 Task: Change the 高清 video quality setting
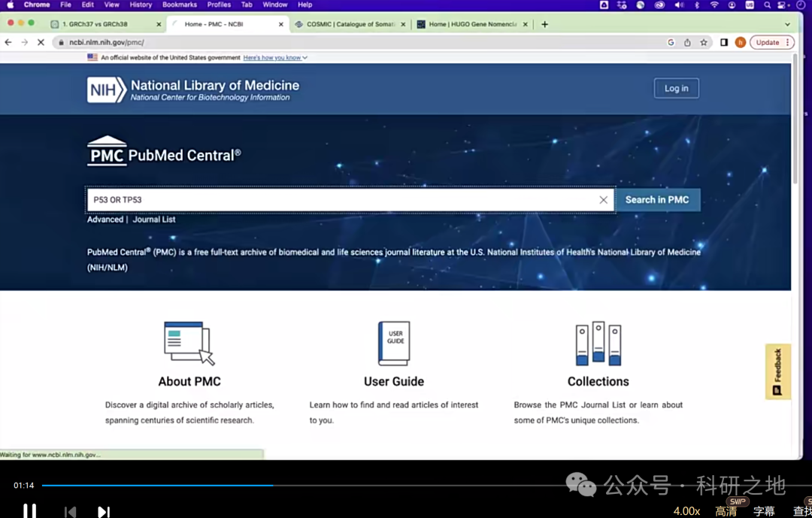click(x=726, y=511)
